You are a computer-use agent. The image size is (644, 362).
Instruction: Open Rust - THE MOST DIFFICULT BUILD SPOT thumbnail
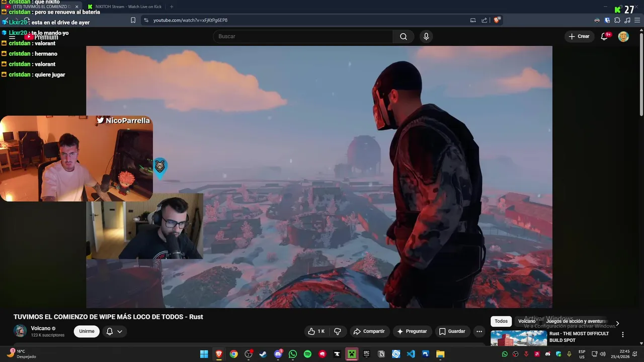tap(519, 338)
